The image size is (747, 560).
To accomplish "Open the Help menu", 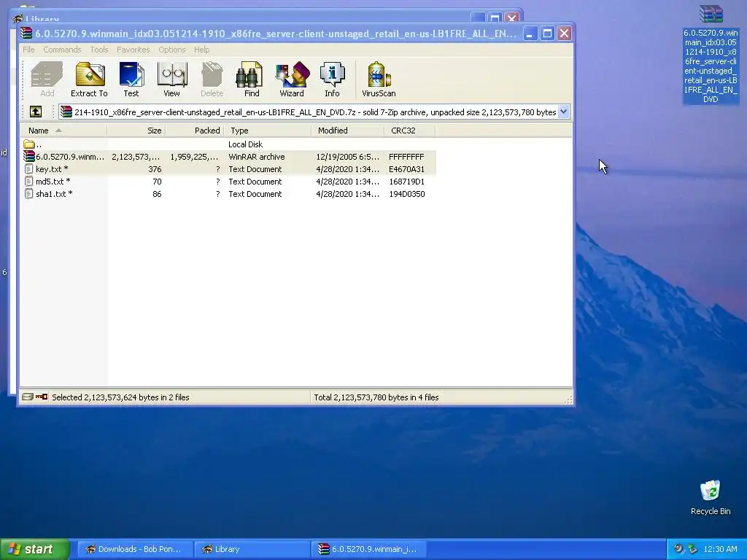I will (x=201, y=50).
